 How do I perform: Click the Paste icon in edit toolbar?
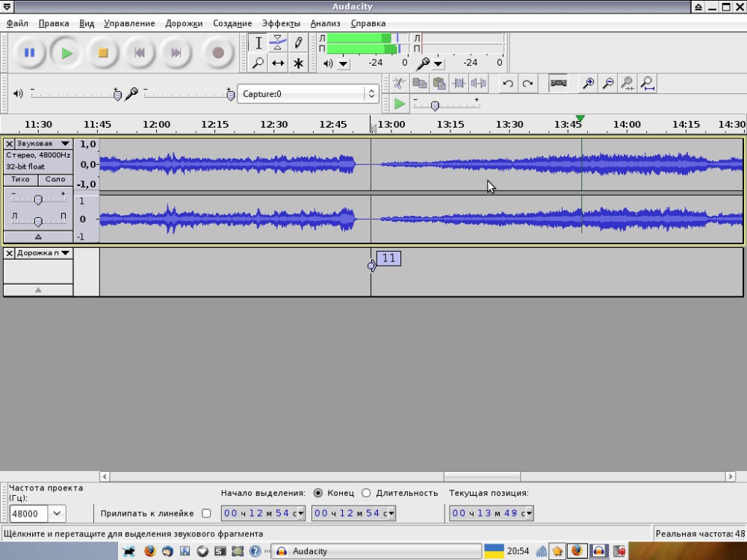(438, 84)
